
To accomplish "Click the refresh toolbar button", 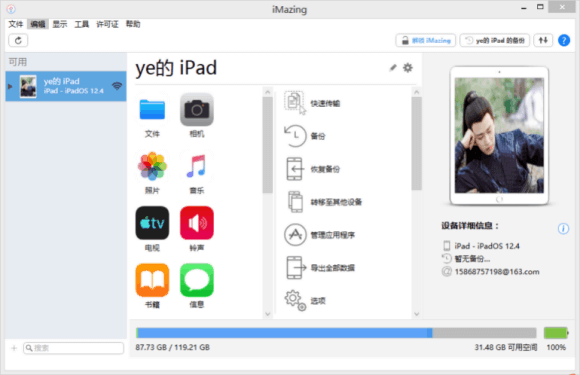I will [x=18, y=40].
